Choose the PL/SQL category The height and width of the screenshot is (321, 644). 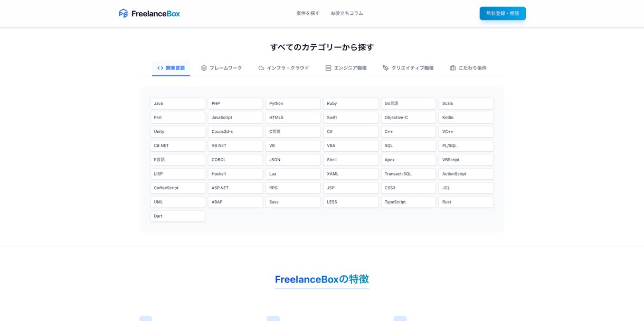point(466,146)
